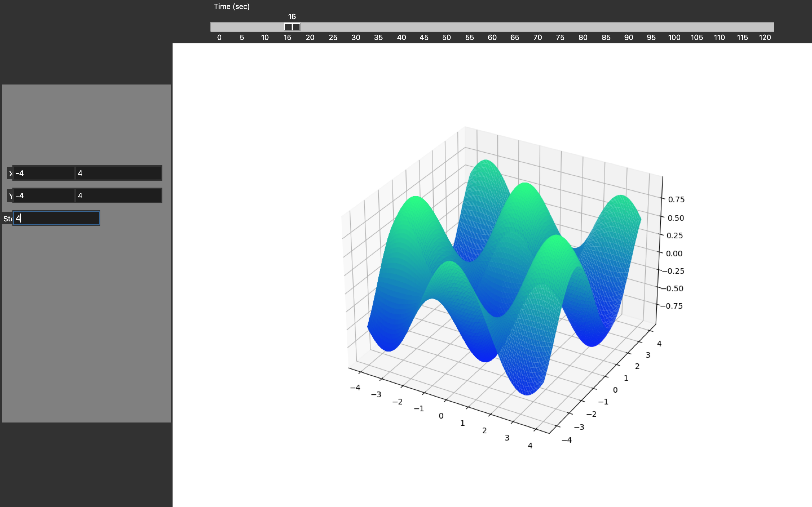
Task: Click the Step field label
Action: click(7, 219)
